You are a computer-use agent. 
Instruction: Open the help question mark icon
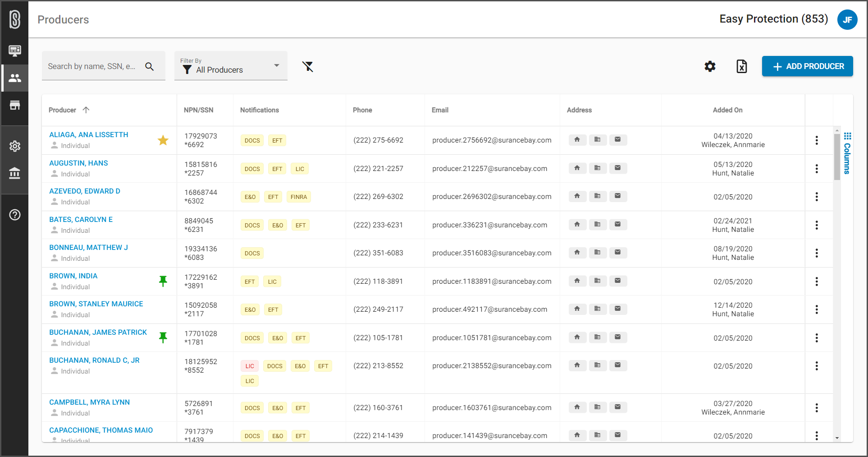coord(15,215)
